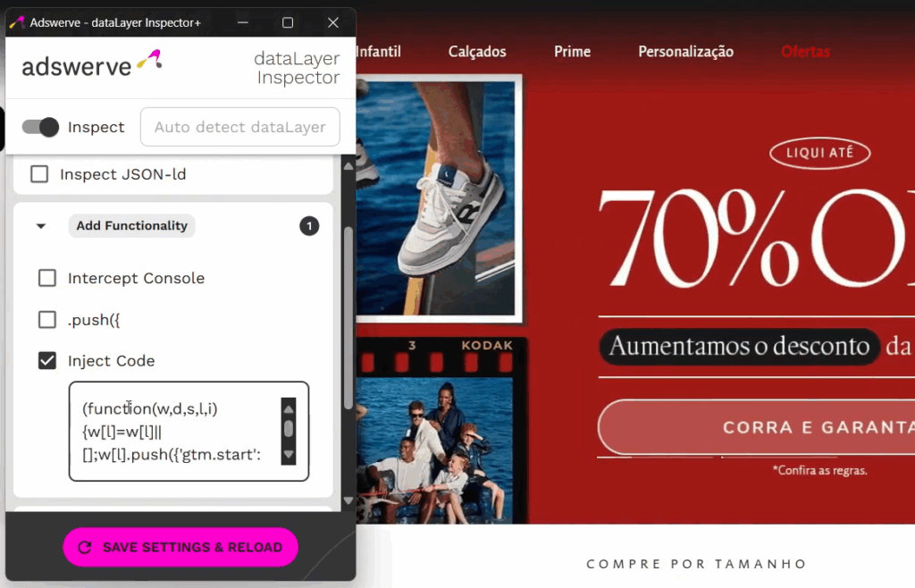Open the Calçados menu
Screen dimensions: 915x588
coord(477,51)
